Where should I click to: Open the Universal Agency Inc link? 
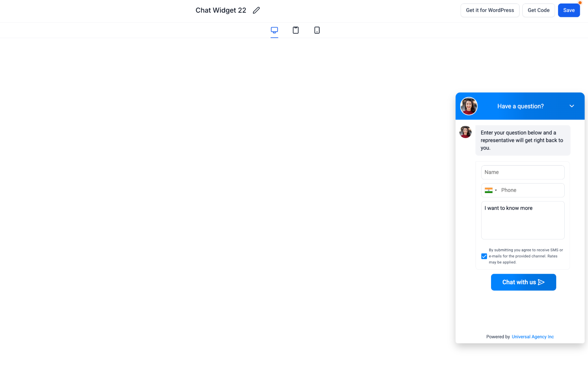click(x=532, y=337)
